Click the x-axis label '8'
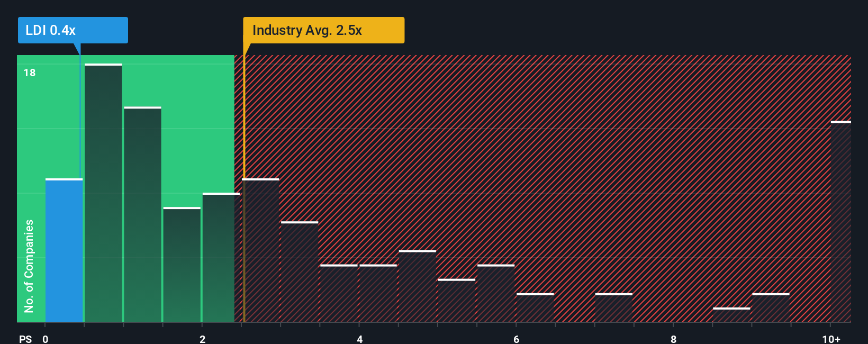Screen dimensions: 868x344 pos(674,339)
